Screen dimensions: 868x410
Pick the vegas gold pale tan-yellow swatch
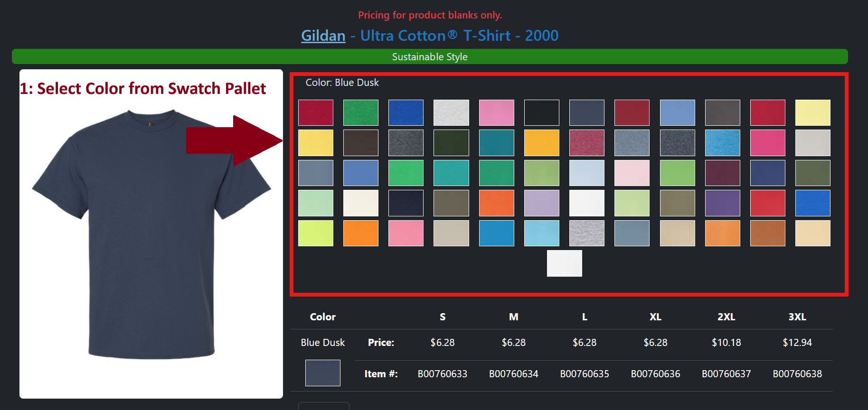(813, 233)
